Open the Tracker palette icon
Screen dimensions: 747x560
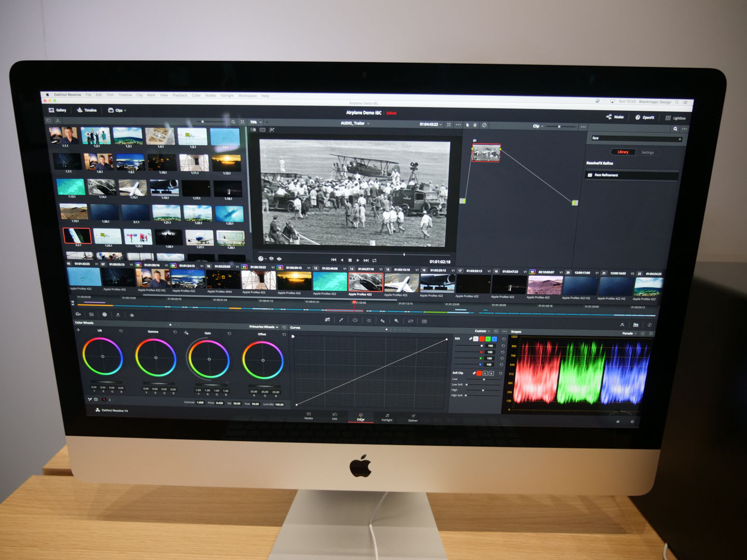(369, 320)
